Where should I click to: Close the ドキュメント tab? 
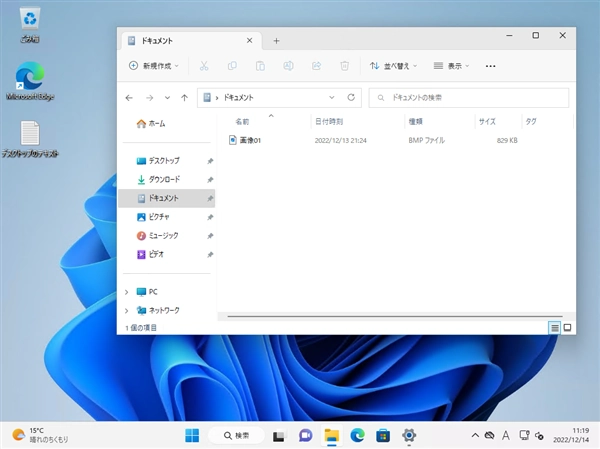pyautogui.click(x=249, y=40)
